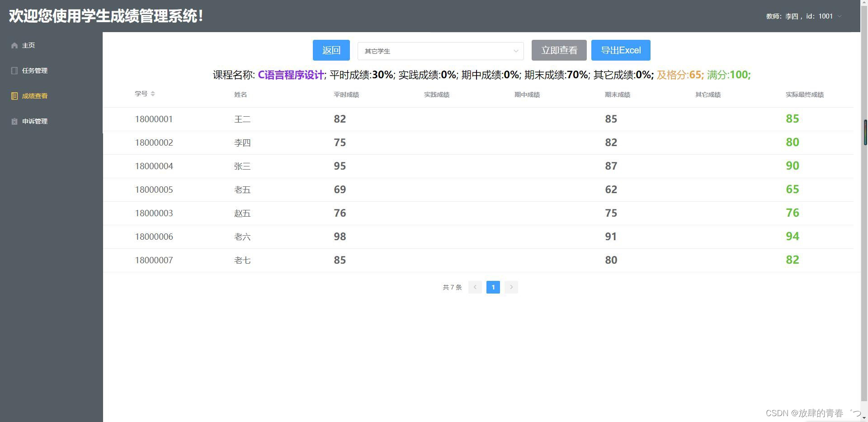Viewport: 868px width, 422px height.
Task: Click the 姓名 column header
Action: click(x=241, y=95)
